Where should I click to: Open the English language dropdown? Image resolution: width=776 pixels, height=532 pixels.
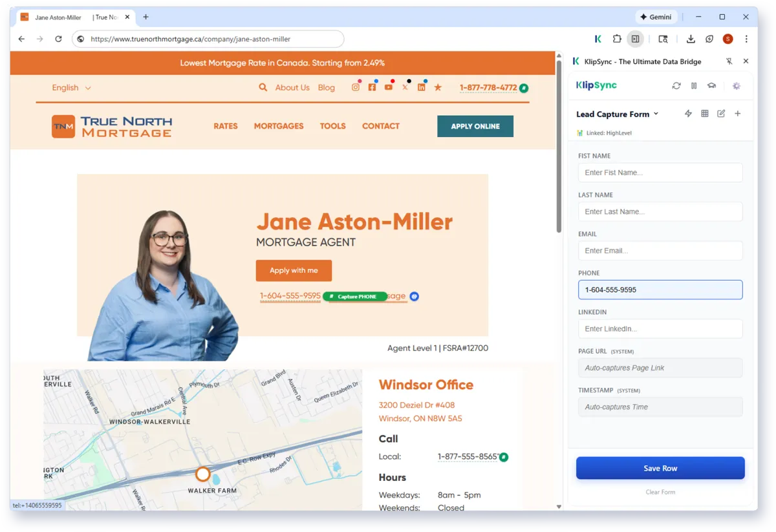click(x=71, y=87)
